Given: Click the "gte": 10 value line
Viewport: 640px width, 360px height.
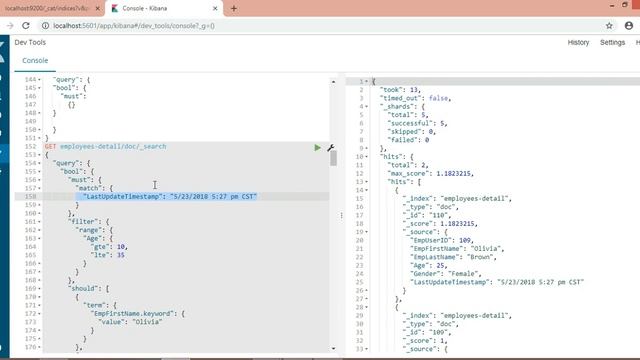Looking at the screenshot, I should point(109,247).
